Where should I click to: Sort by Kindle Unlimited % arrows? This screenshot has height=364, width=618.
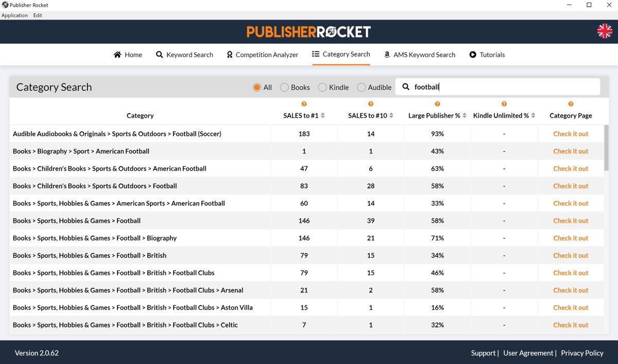click(533, 116)
